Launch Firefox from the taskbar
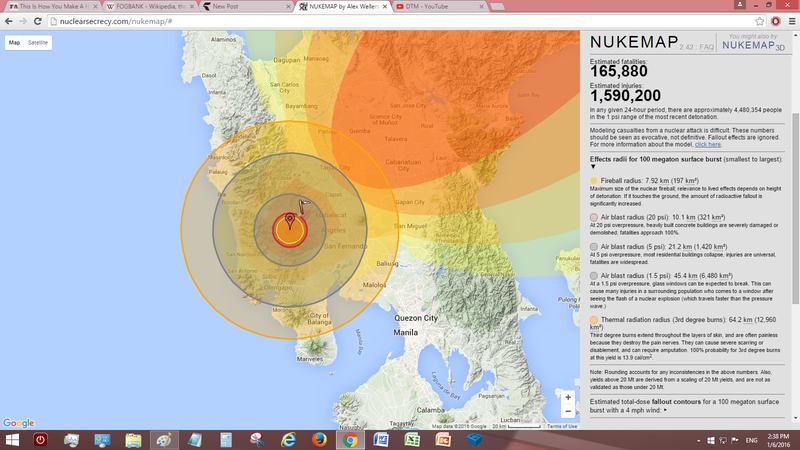The image size is (800, 450). coord(319,440)
